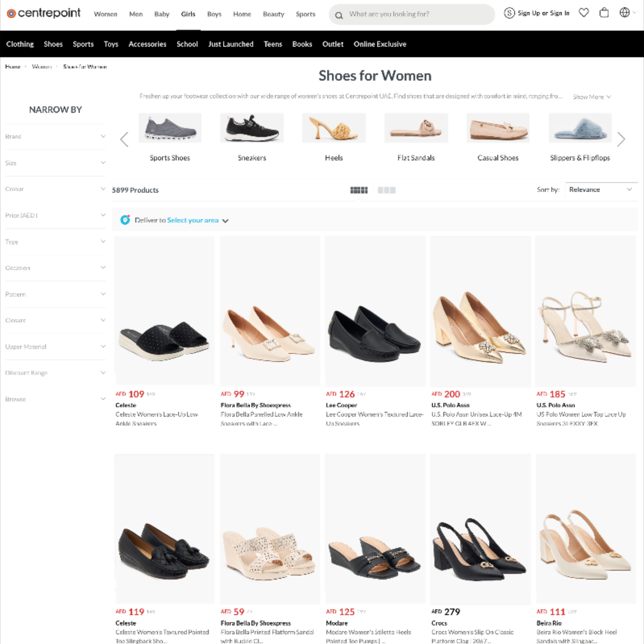Switch to three-column grid view
This screenshot has width=644, height=644.
[386, 190]
